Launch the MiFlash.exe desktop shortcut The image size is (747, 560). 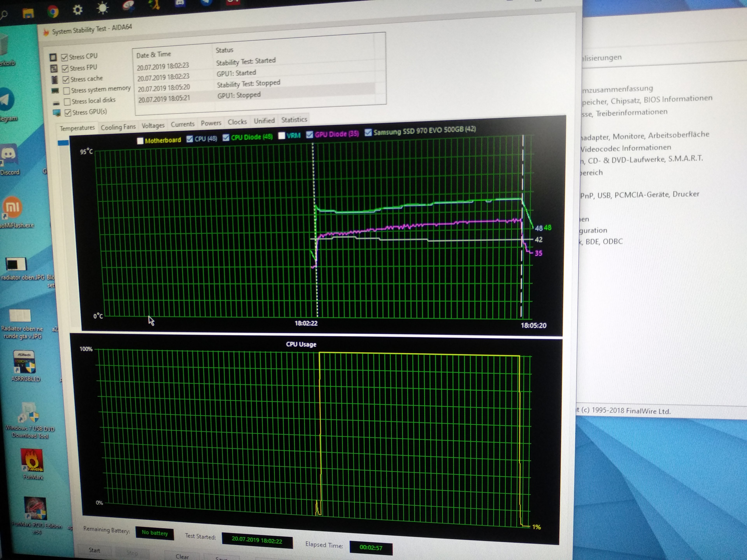12,207
